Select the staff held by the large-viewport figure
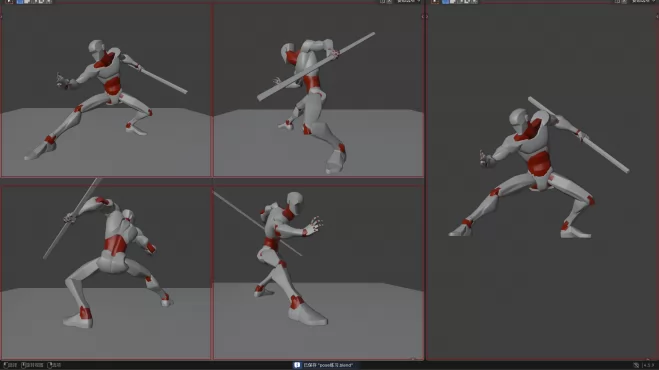Image resolution: width=659 pixels, height=370 pixels. (605, 153)
